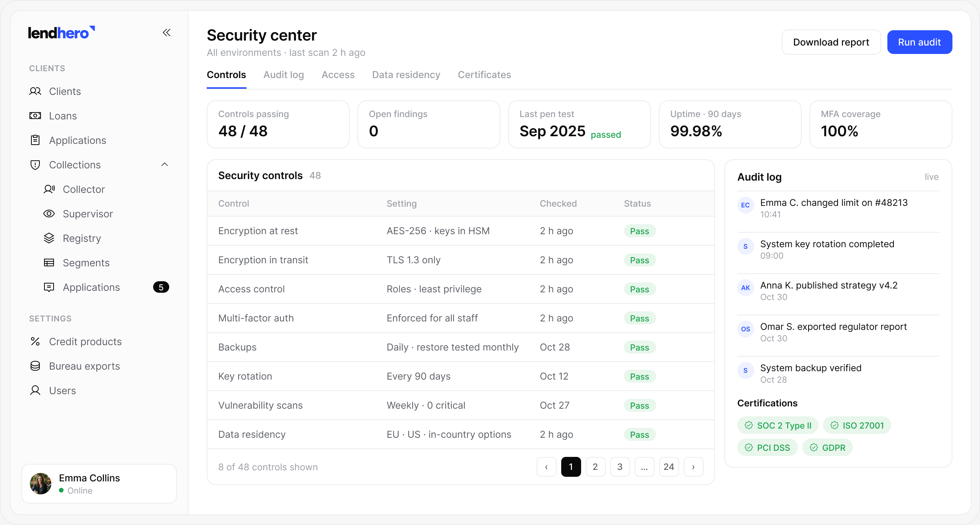
Task: Jump to page 3 of controls
Action: [620, 467]
